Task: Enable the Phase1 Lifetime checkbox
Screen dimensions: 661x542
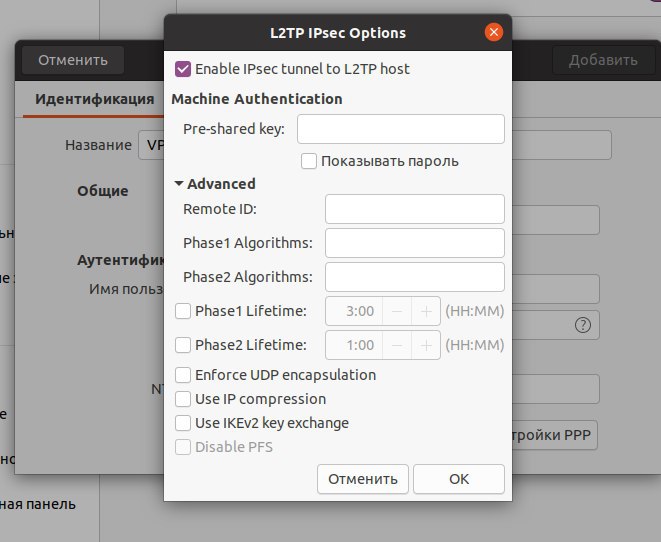Action: 183,311
